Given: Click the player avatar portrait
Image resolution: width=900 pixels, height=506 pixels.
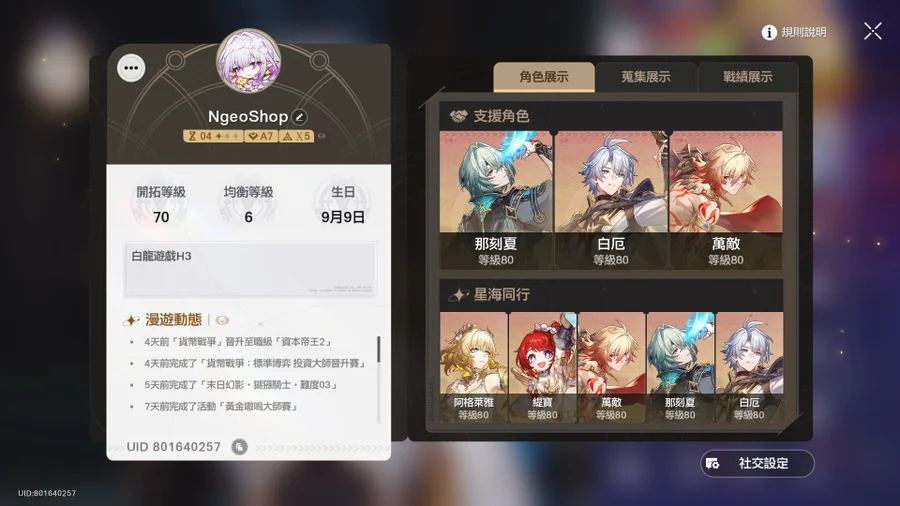Looking at the screenshot, I should tap(249, 61).
